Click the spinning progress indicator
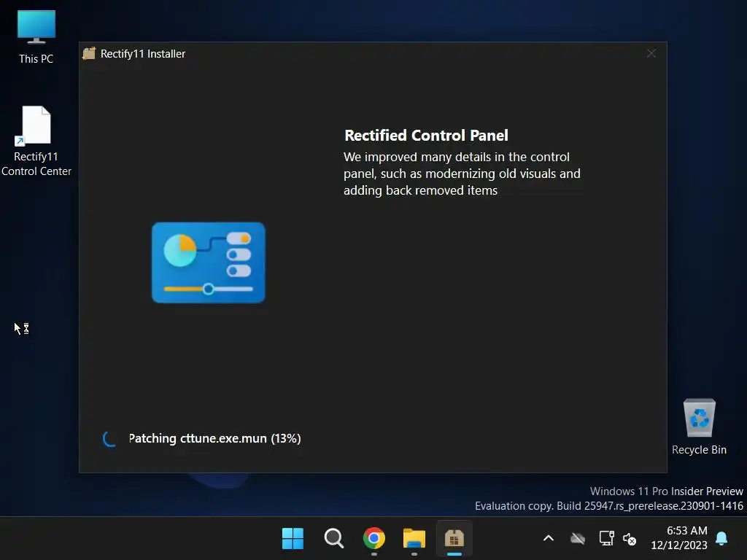 (x=109, y=438)
